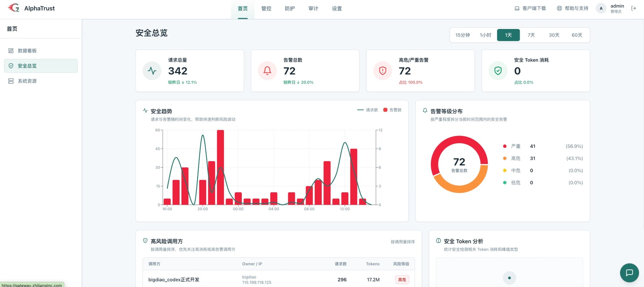This screenshot has width=644, height=287.
Task: Click the green 低危 legend dot
Action: 505,183
